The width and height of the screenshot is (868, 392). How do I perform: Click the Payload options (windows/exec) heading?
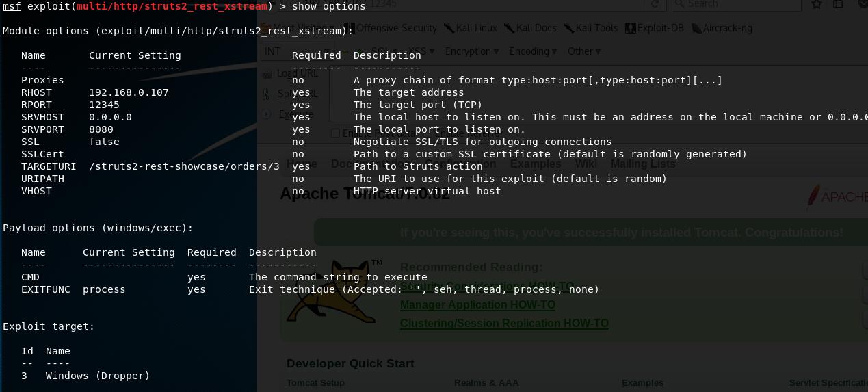(98, 228)
